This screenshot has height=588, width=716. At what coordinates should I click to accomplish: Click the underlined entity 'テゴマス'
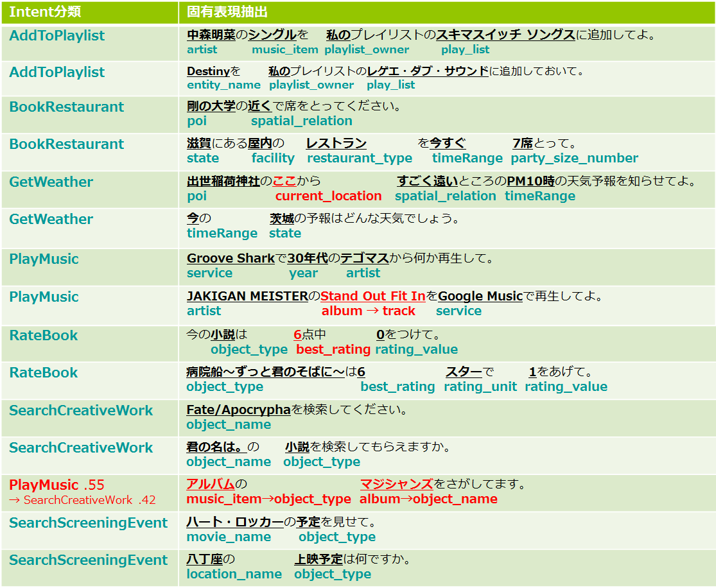pos(364,259)
